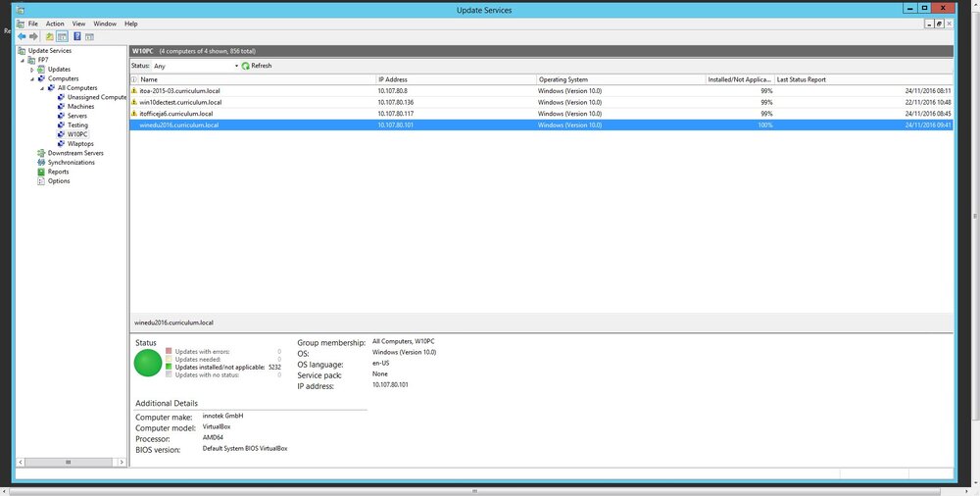The height and width of the screenshot is (496, 980).
Task: Sort by Last Status Report column header
Action: pos(863,79)
